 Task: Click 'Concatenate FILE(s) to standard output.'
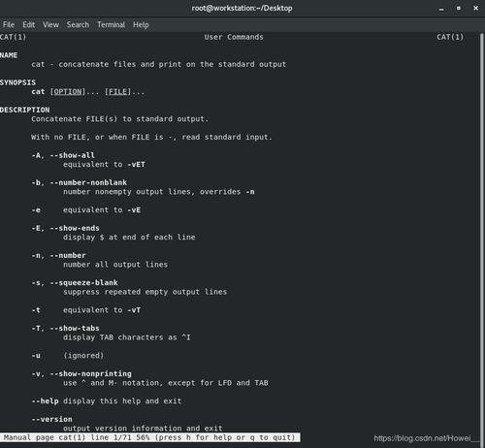coord(120,119)
